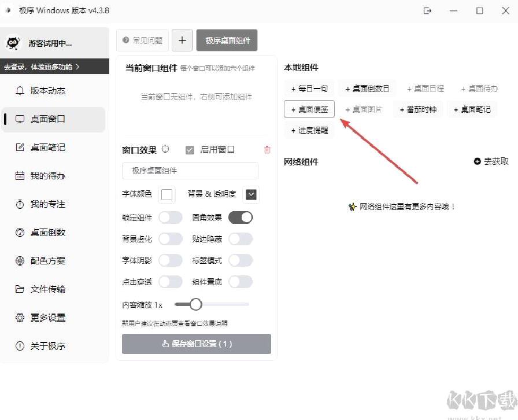The width and height of the screenshot is (518, 420).
Task: Toggle the 锁定组件 switch
Action: tap(171, 218)
